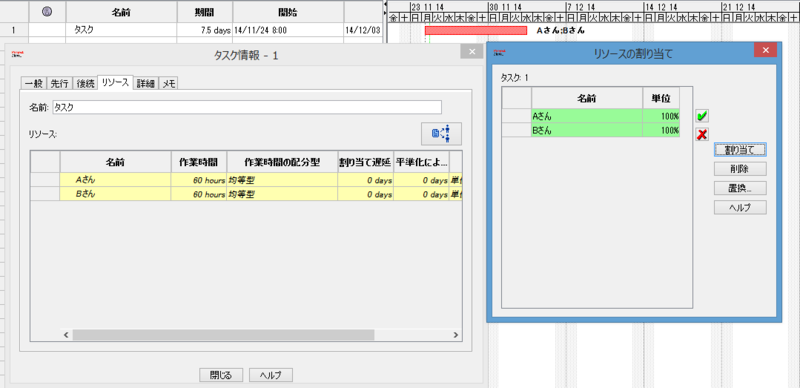This screenshot has width=800, height=388.
Task: Click the red X remove icon
Action: (702, 134)
